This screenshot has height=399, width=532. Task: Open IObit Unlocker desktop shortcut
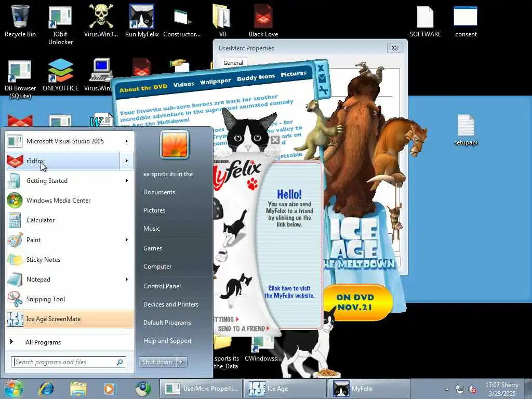60,25
